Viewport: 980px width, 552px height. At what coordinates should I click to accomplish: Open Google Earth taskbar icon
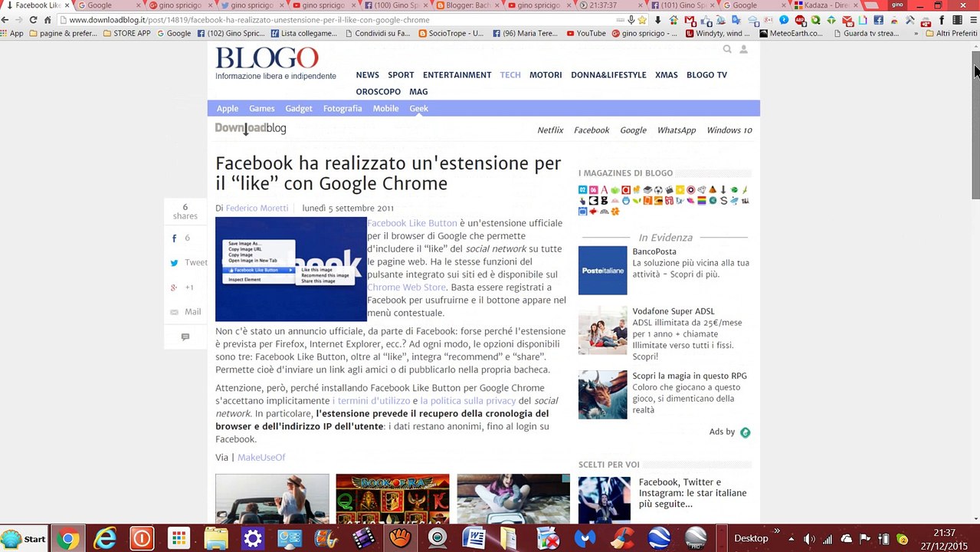(x=659, y=539)
